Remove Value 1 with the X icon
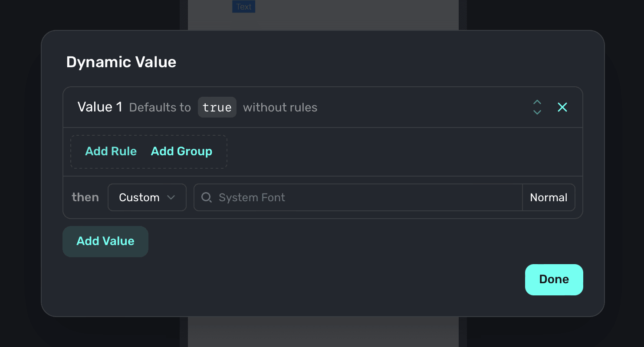 (x=562, y=107)
